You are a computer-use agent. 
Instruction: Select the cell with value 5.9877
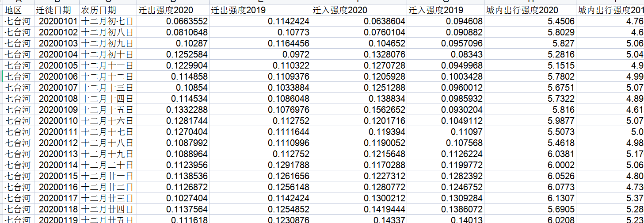click(x=530, y=121)
